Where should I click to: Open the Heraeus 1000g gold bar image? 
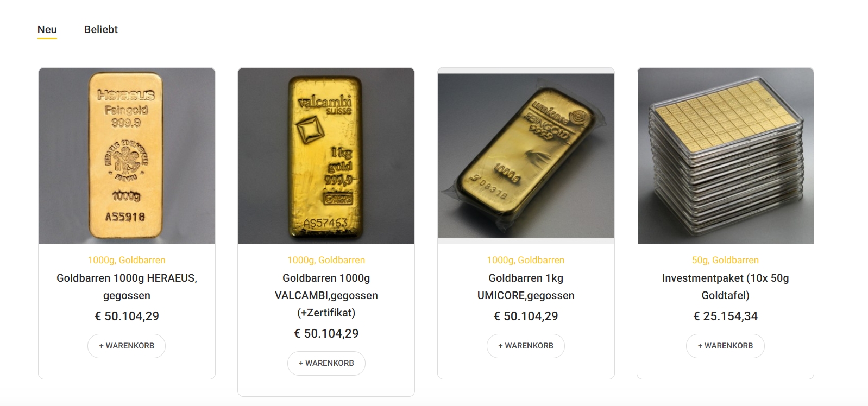coord(127,156)
